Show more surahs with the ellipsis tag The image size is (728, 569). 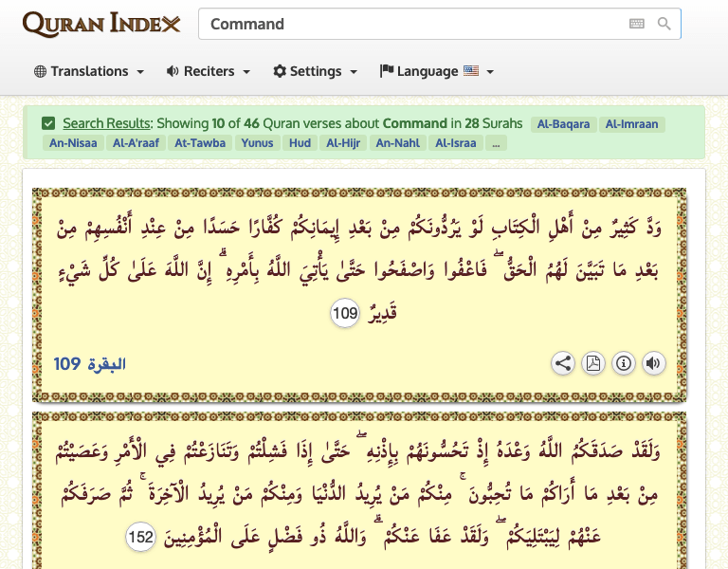496,143
